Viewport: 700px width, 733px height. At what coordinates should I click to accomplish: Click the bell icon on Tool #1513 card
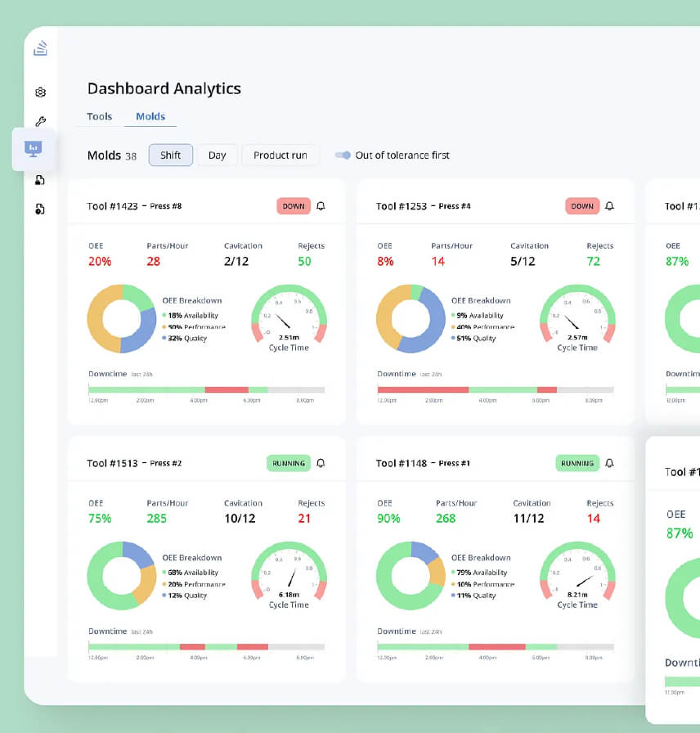coord(321,463)
